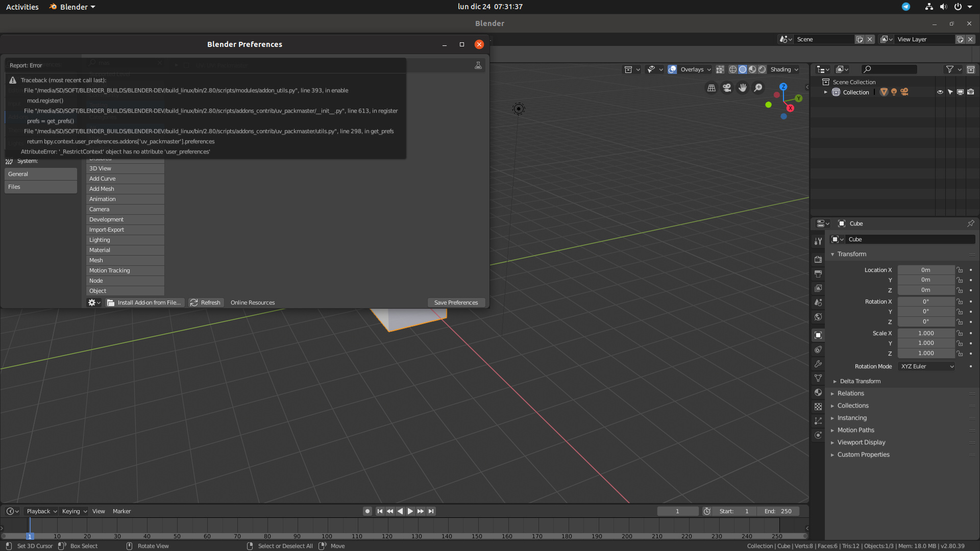Toggle Collection visibility eye in outliner

(940, 92)
